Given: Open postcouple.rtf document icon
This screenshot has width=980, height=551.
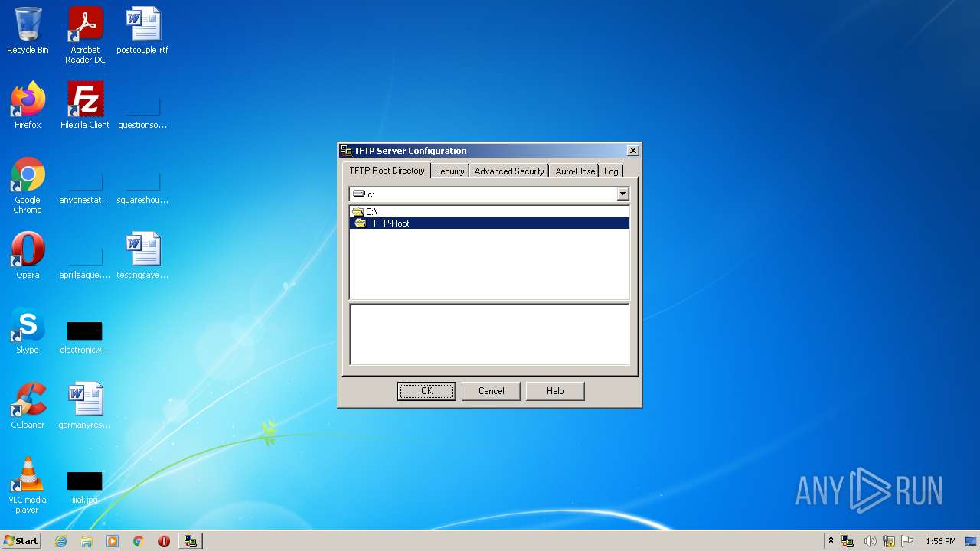Looking at the screenshot, I should 142,31.
